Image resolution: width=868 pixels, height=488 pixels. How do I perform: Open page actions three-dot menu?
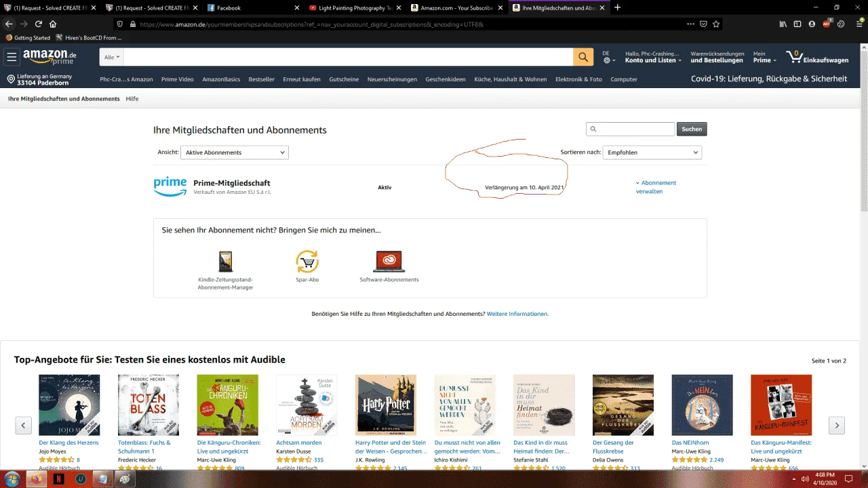[690, 24]
